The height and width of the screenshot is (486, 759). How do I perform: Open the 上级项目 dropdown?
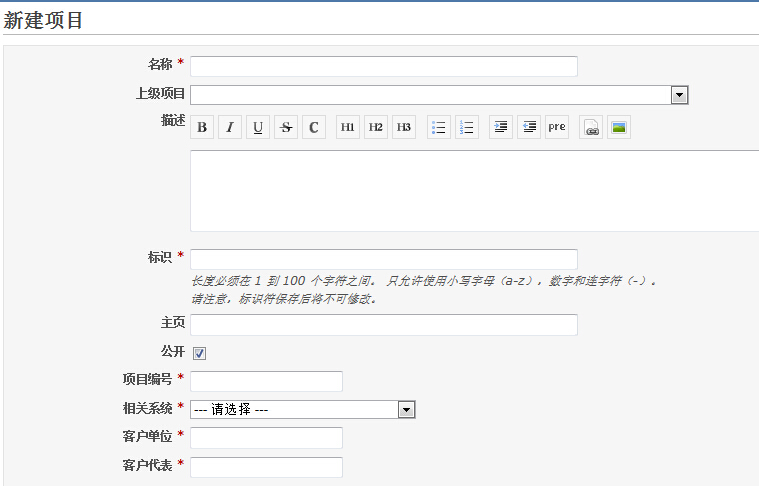point(679,95)
